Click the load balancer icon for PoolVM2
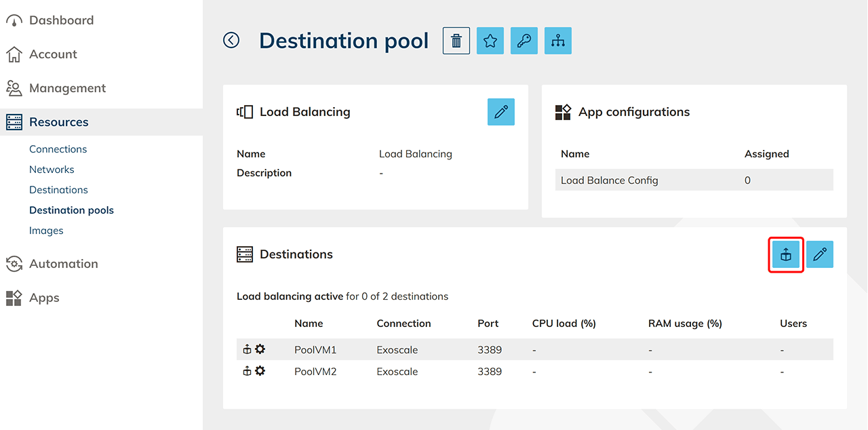 (x=248, y=371)
